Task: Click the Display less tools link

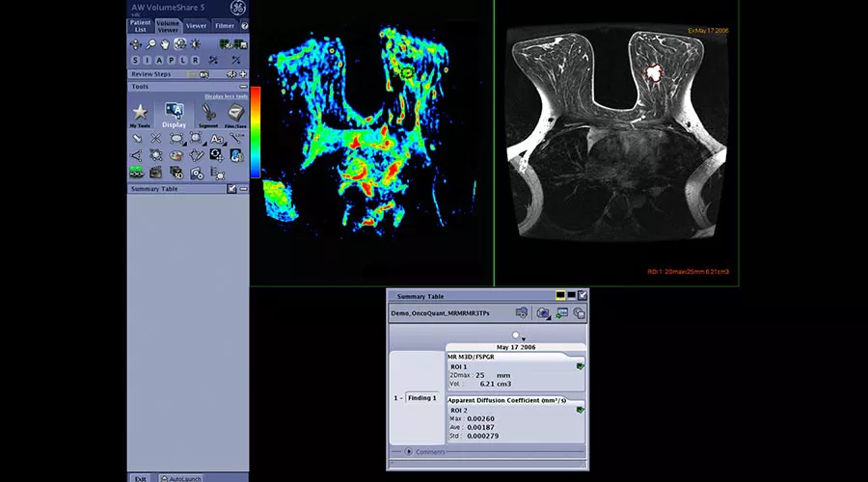Action: [x=226, y=96]
